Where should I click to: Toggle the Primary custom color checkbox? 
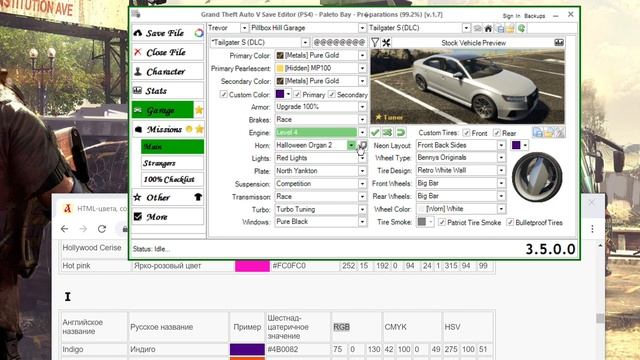[297, 94]
